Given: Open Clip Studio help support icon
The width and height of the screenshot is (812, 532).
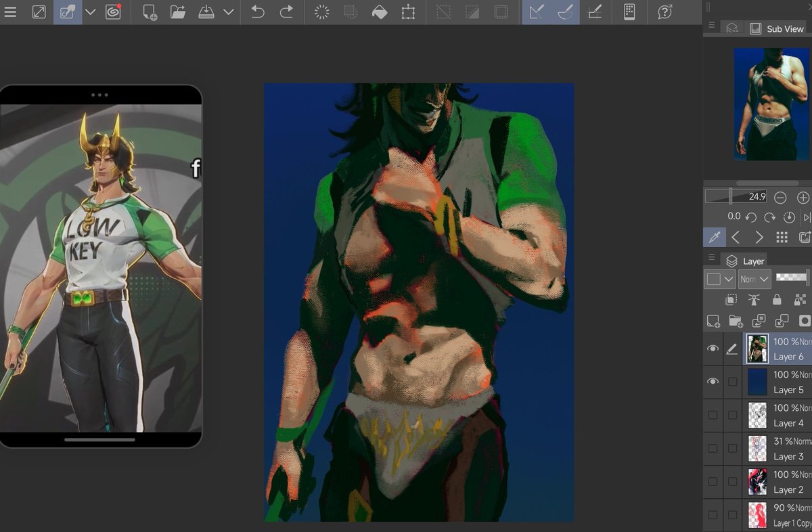Looking at the screenshot, I should pos(665,12).
